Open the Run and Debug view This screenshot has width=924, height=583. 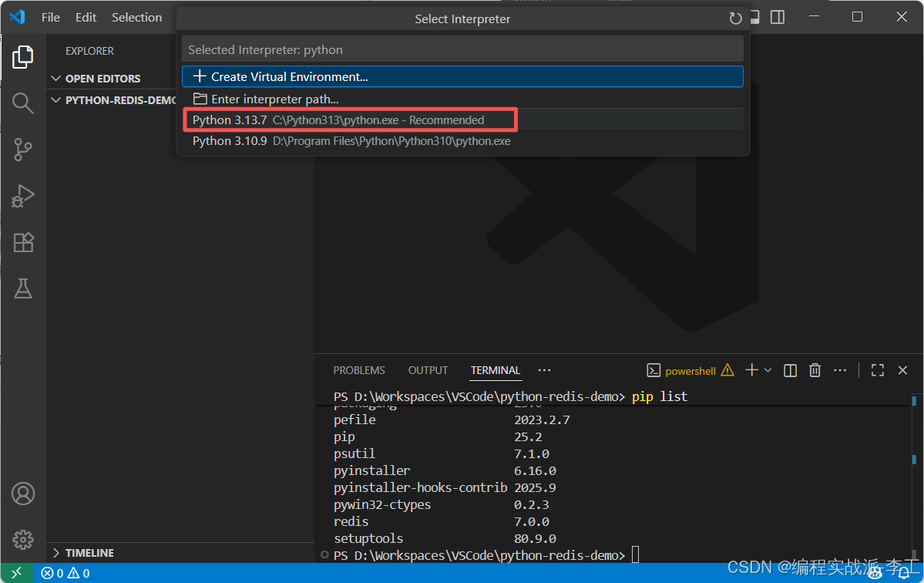[22, 196]
